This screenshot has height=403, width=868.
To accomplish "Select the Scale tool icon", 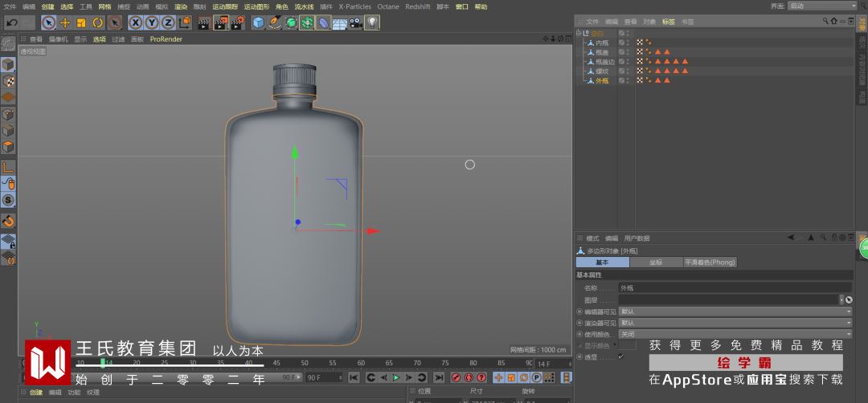I will (x=81, y=22).
